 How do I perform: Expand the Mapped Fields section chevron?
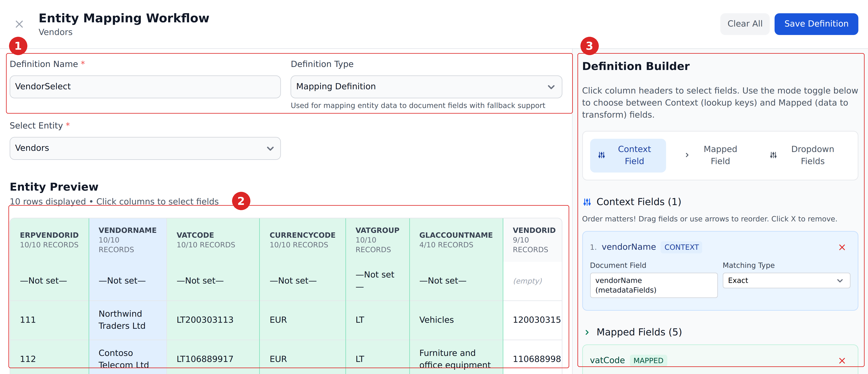(587, 333)
